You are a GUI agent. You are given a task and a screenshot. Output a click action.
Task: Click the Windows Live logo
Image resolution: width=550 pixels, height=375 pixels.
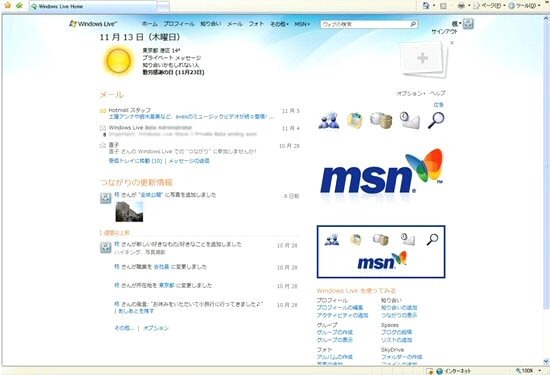click(93, 24)
